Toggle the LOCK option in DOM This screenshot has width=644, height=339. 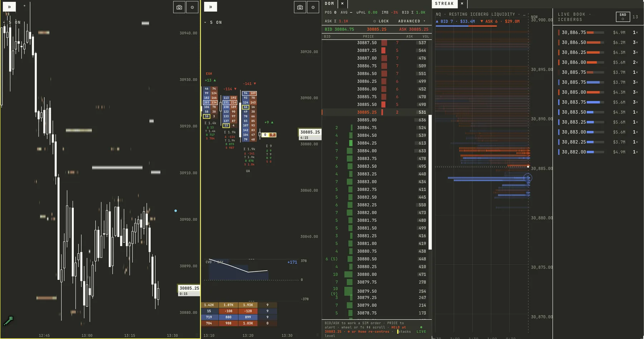pyautogui.click(x=381, y=21)
